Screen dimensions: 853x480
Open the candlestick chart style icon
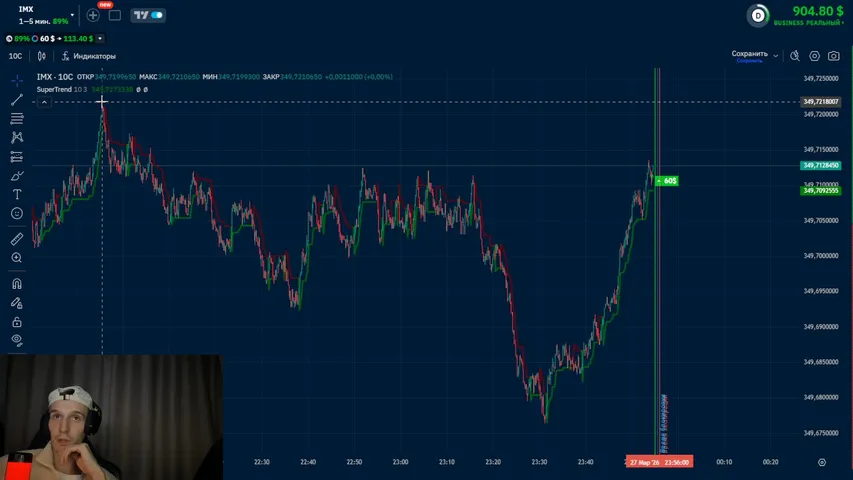click(42, 56)
